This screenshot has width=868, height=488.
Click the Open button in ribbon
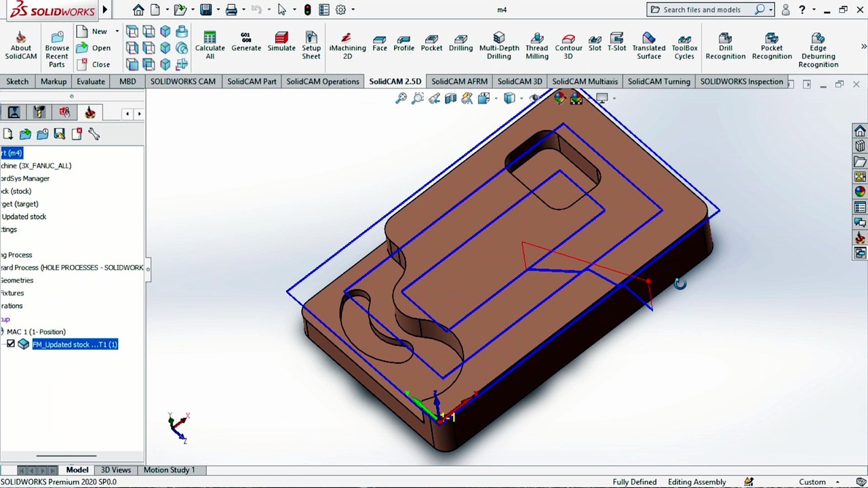[x=94, y=48]
